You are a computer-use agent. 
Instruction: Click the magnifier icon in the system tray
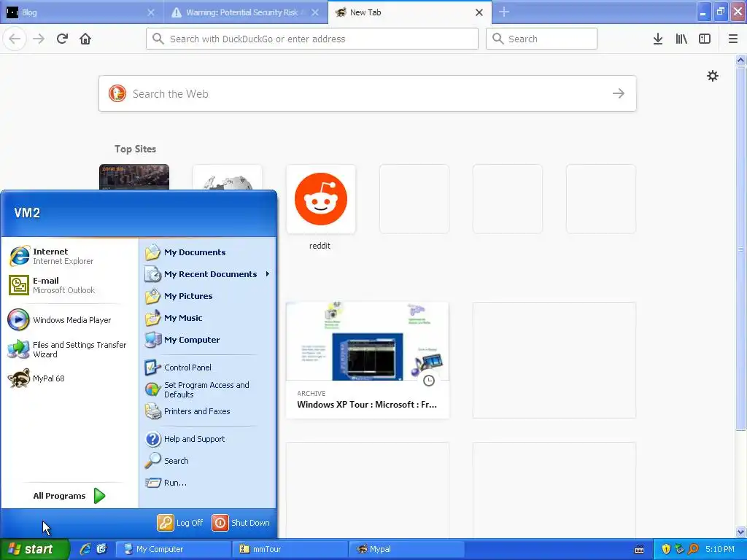[x=693, y=549]
